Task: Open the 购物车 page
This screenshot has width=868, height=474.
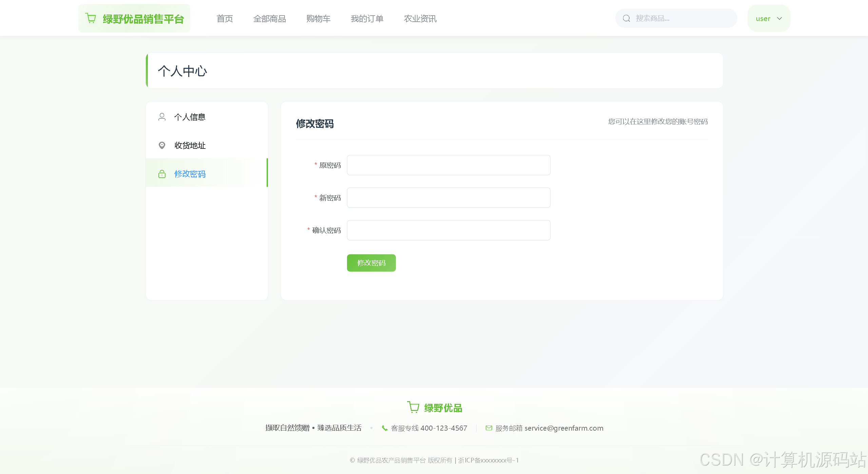Action: coord(318,19)
